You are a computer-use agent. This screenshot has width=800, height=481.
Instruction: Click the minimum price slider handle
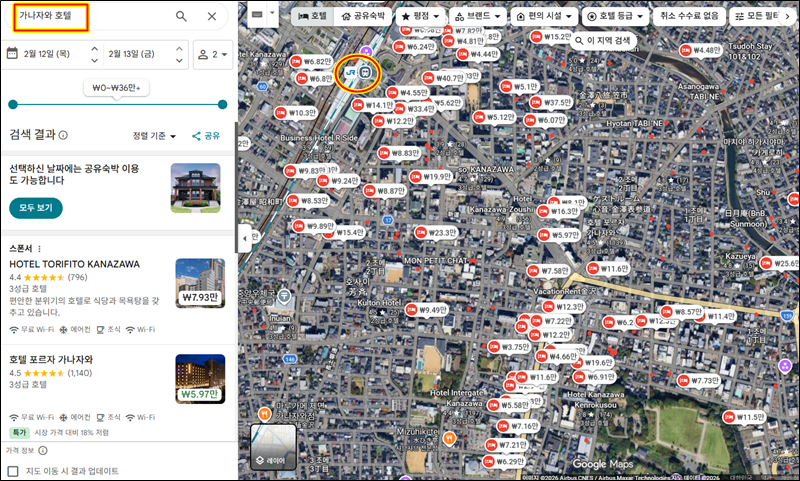(x=13, y=105)
